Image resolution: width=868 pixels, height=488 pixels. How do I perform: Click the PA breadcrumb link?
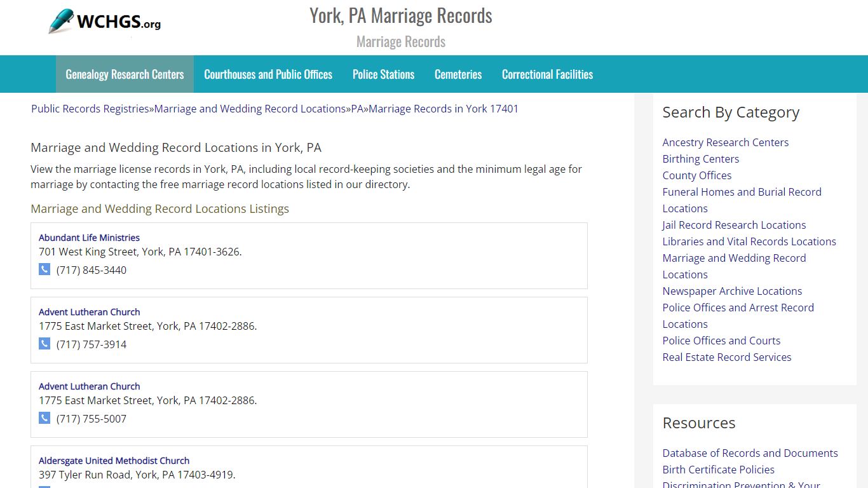(x=357, y=109)
